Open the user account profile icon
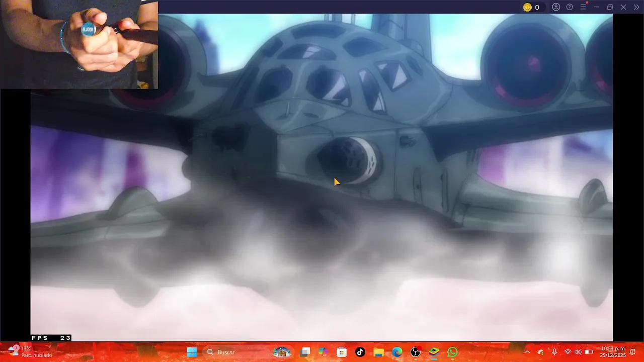 point(556,7)
